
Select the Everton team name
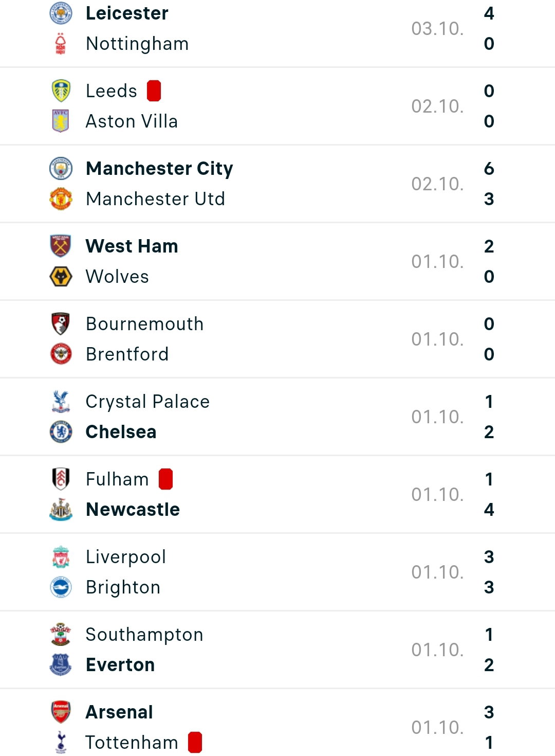[x=120, y=665]
